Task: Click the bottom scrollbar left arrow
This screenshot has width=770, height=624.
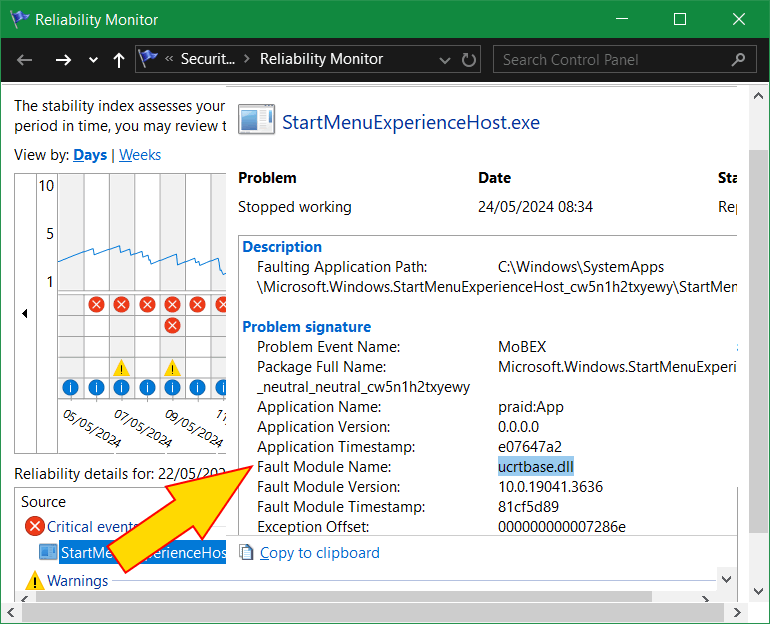Action: coord(10,612)
